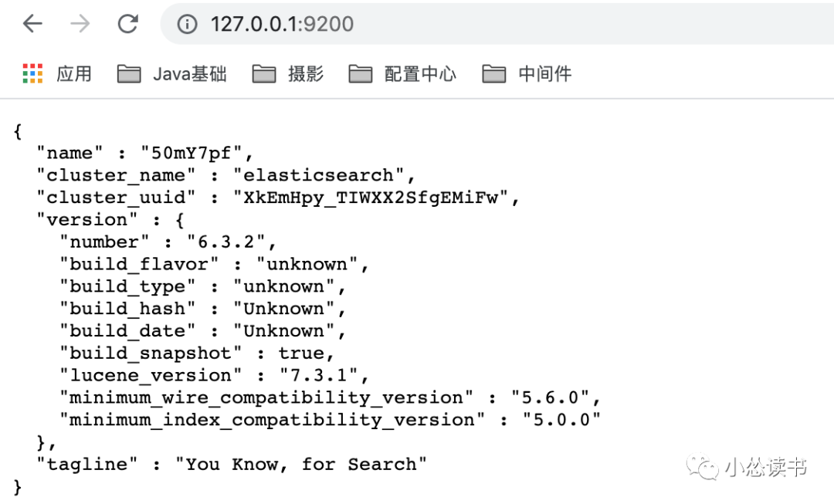Click the browser forward arrow
Viewport: 834px width, 504px height.
(x=80, y=23)
